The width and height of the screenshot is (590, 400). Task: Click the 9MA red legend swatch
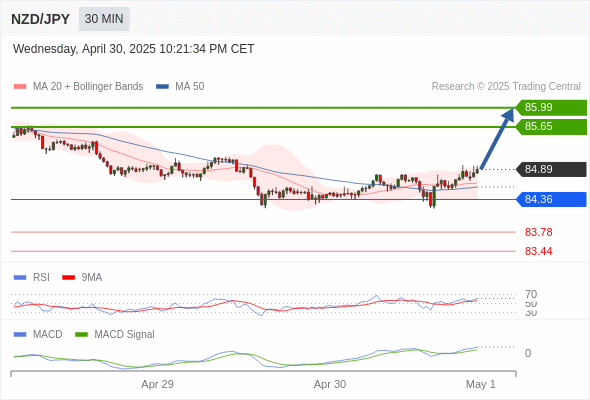tap(68, 278)
